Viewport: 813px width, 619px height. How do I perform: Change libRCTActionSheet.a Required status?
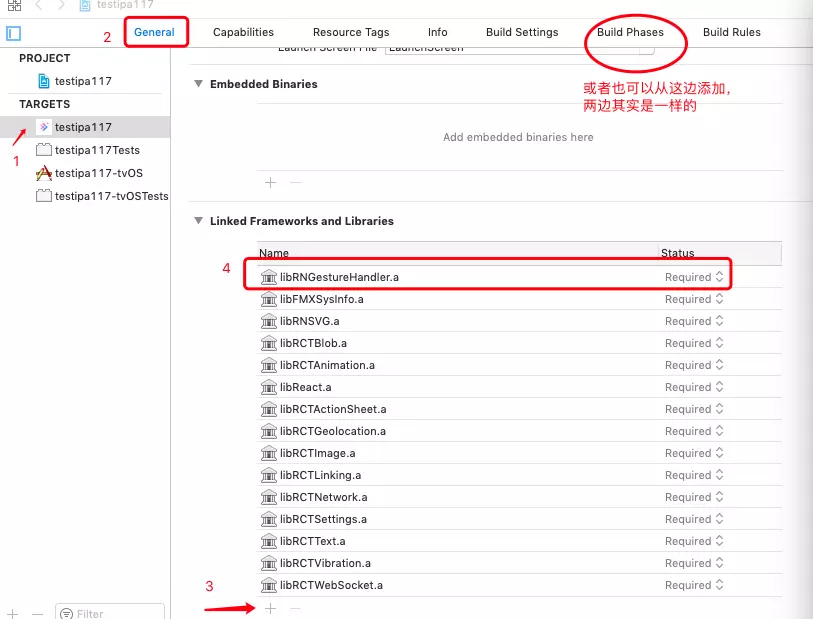point(694,409)
